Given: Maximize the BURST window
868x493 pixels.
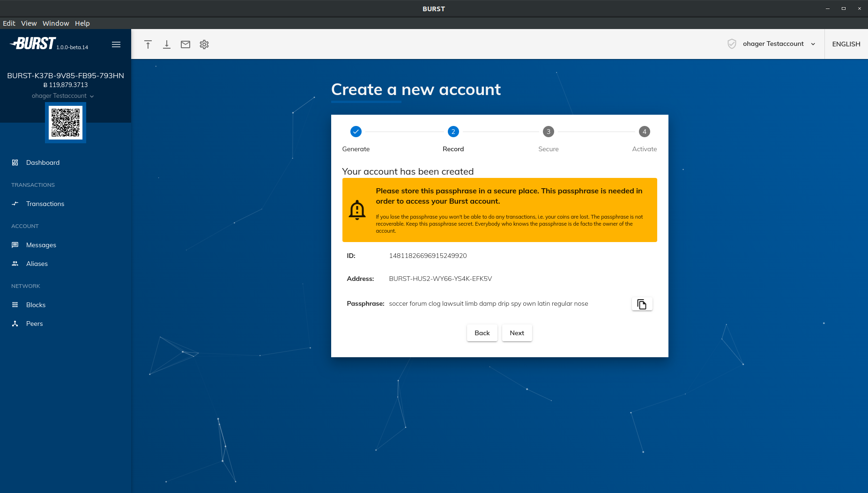Looking at the screenshot, I should pos(844,8).
